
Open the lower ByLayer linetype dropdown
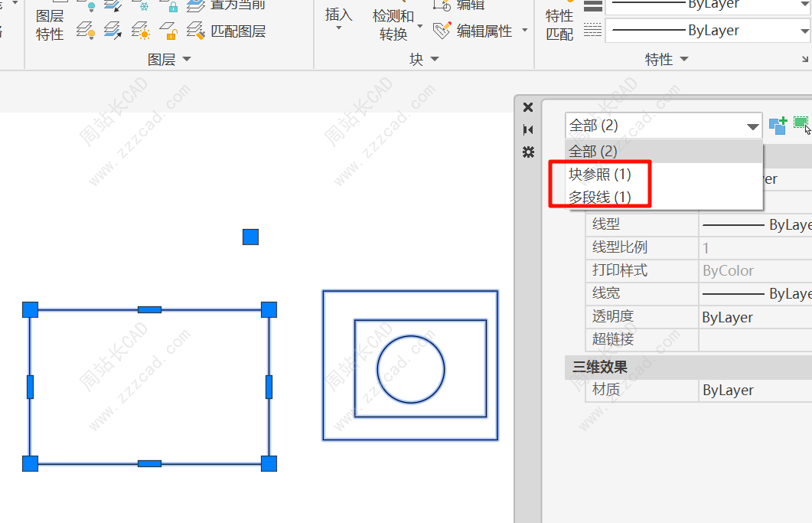click(x=804, y=31)
